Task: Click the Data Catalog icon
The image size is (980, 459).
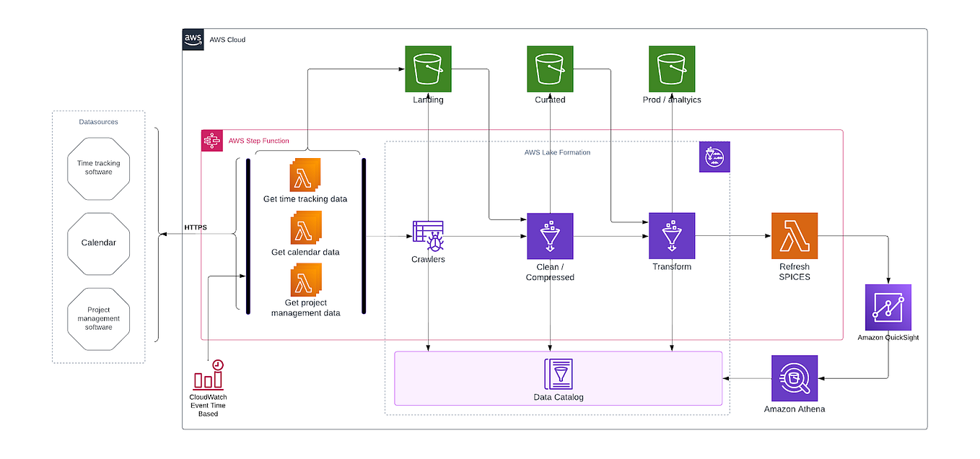Action: click(557, 372)
